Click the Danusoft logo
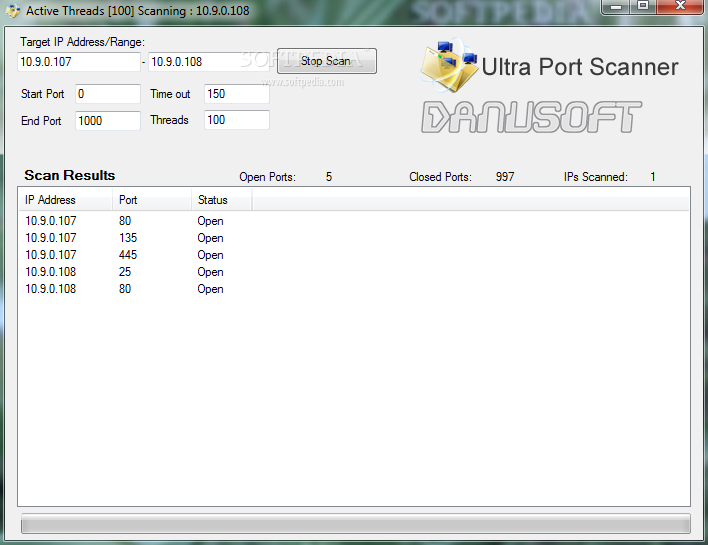Viewport: 708px width, 545px height. [531, 117]
